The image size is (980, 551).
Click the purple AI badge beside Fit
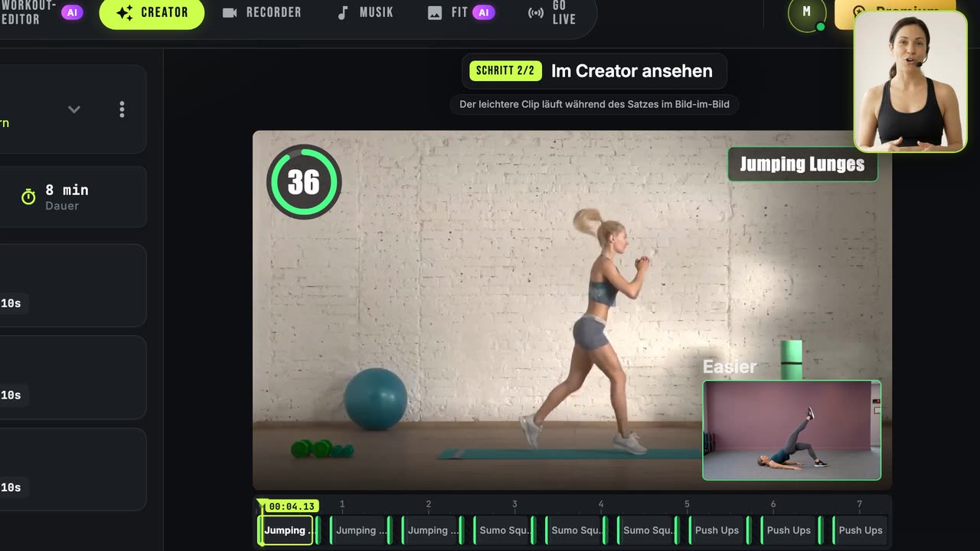(484, 13)
